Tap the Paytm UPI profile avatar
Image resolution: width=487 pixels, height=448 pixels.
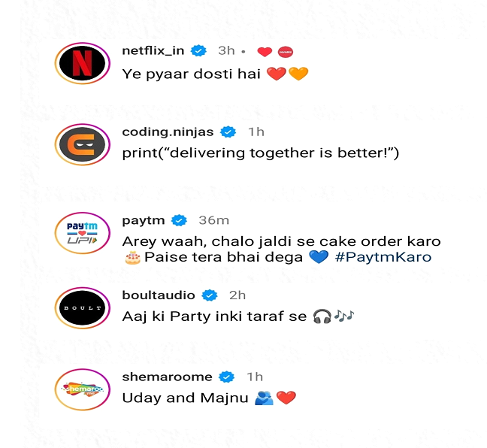coord(83,233)
